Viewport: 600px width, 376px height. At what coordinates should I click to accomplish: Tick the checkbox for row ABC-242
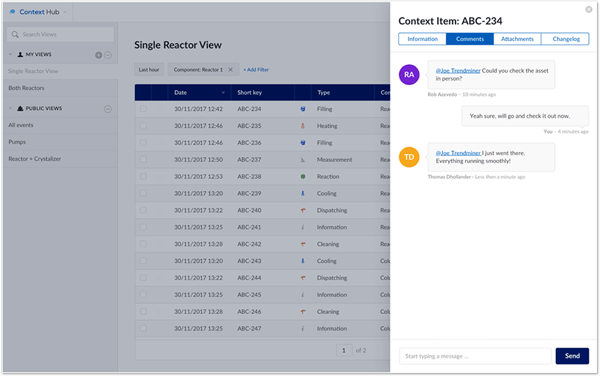(x=143, y=244)
